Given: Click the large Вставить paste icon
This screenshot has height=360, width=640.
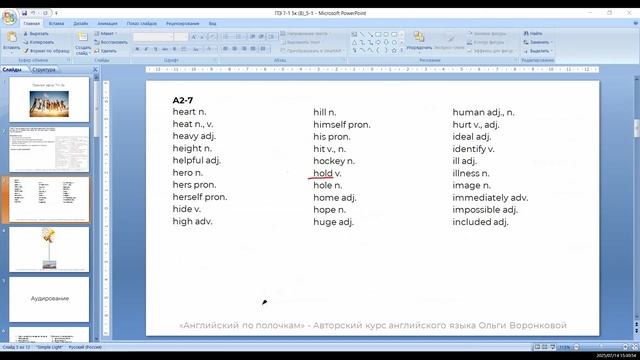Looking at the screenshot, I should click(11, 37).
